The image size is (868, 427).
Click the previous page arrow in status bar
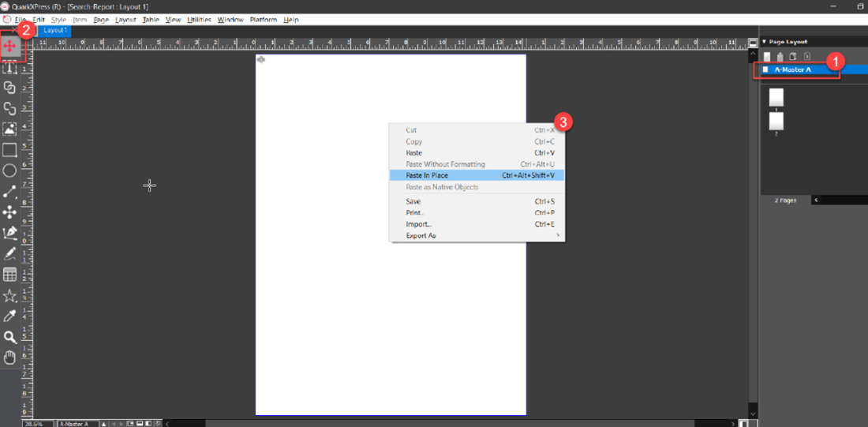click(x=114, y=424)
